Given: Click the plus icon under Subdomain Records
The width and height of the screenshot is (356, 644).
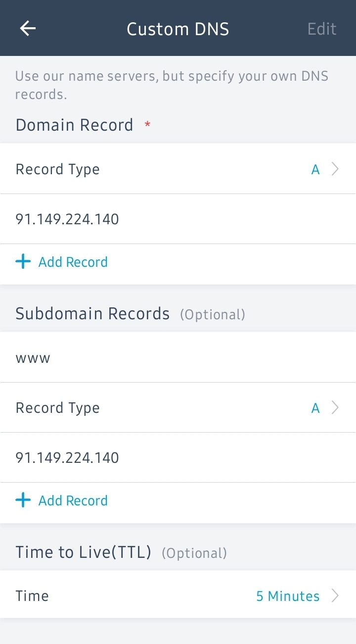Looking at the screenshot, I should (23, 500).
